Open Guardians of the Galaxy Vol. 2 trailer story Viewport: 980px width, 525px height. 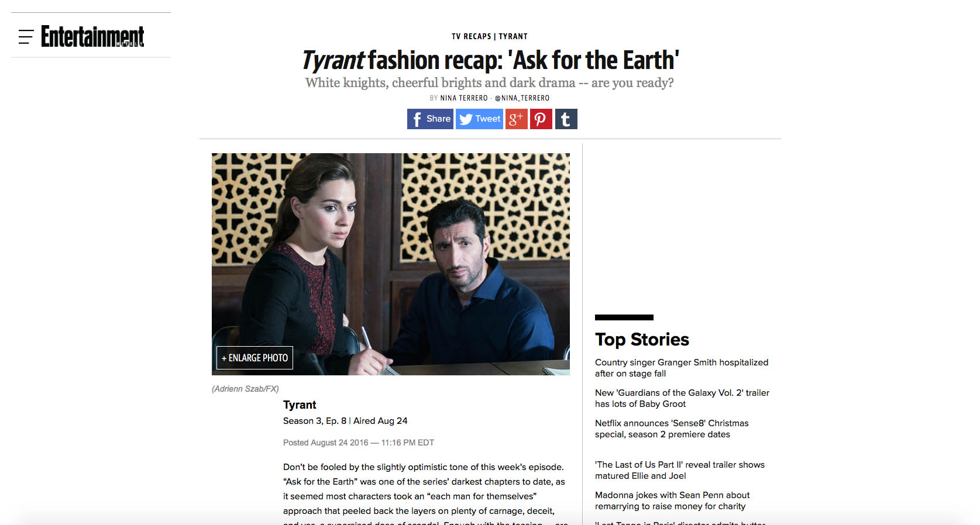pos(682,398)
